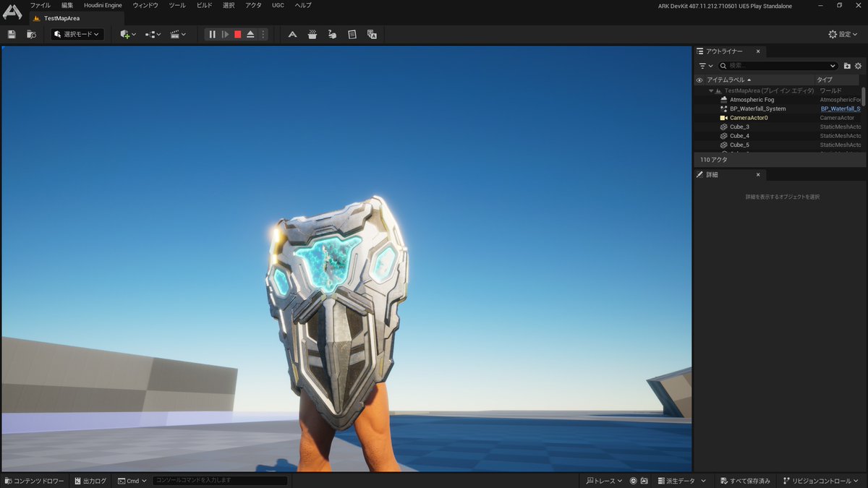
Task: Open the Cmd console type dropdown
Action: click(132, 481)
